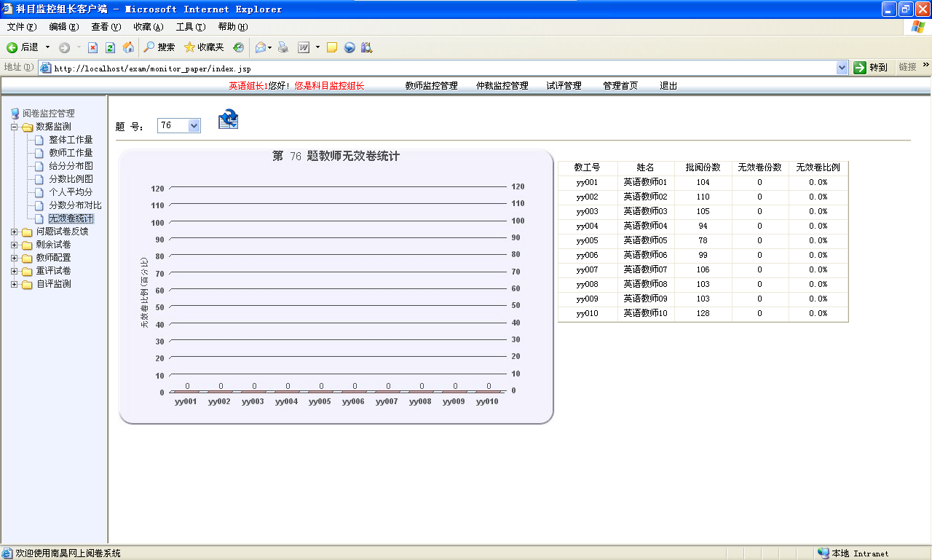Screen dimensions: 932x560
Task: Go to Home page icon
Action: pos(128,47)
